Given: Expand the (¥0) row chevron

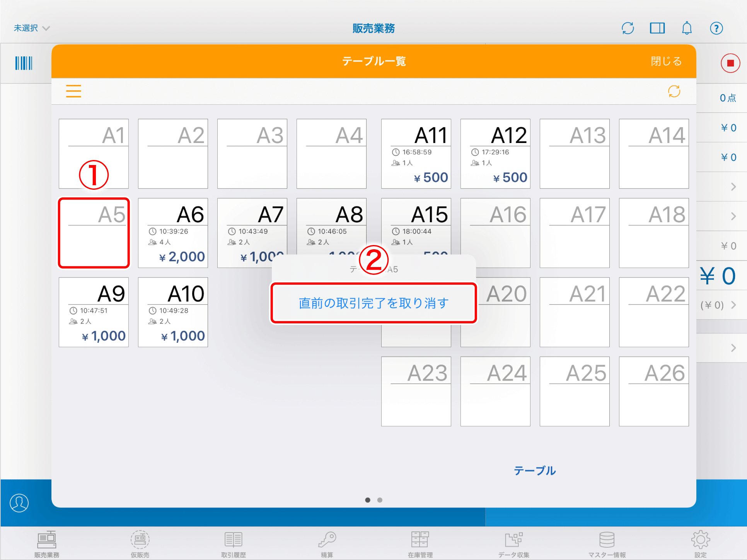Looking at the screenshot, I should 733,305.
